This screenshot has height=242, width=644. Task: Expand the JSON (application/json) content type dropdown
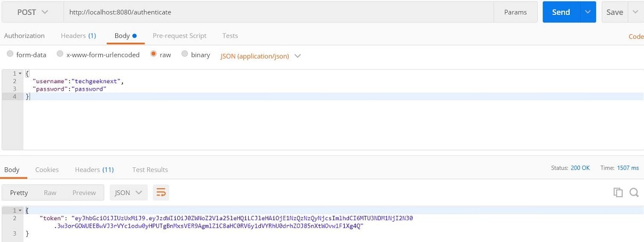click(260, 55)
